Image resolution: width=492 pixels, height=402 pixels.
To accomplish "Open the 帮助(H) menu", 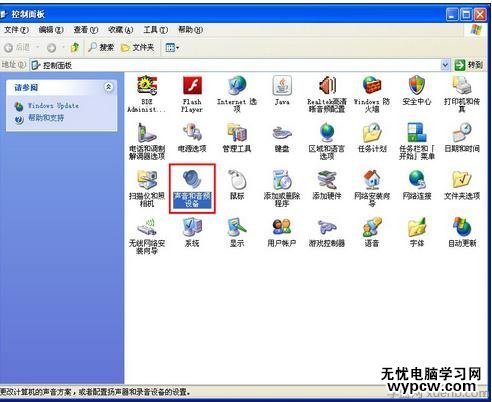I will tap(190, 30).
